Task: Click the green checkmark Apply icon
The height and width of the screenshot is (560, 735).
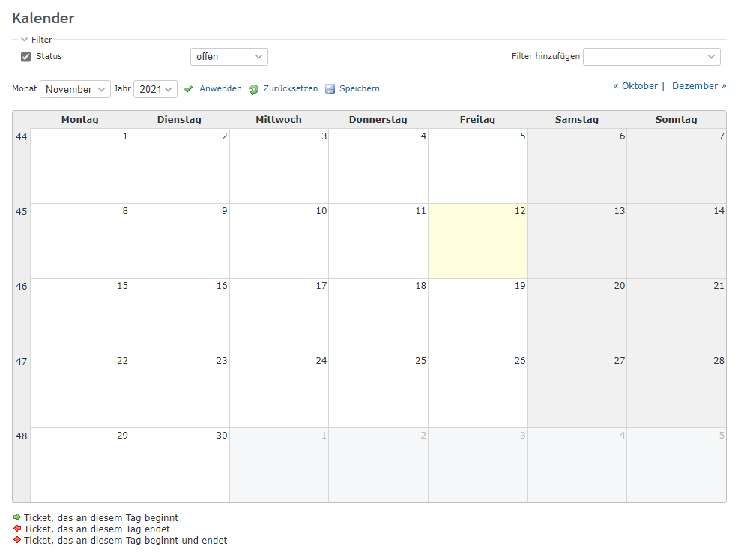Action: tap(189, 89)
